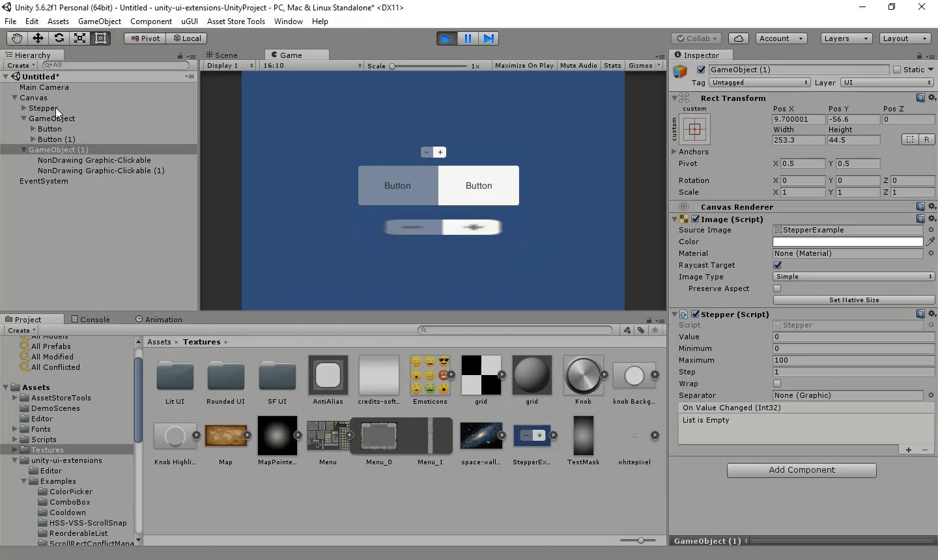Image resolution: width=938 pixels, height=560 pixels.
Task: Disable the Raycast Target checkbox
Action: 776,265
